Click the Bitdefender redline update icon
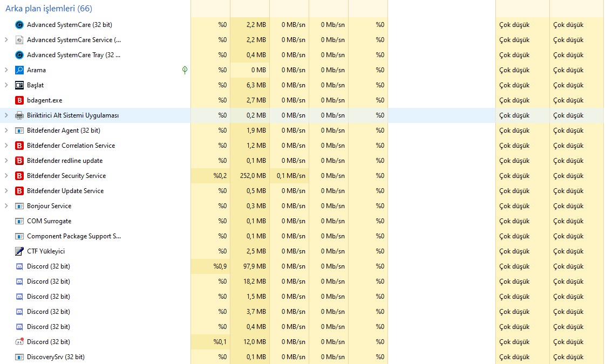The height and width of the screenshot is (364, 606). coord(19,160)
